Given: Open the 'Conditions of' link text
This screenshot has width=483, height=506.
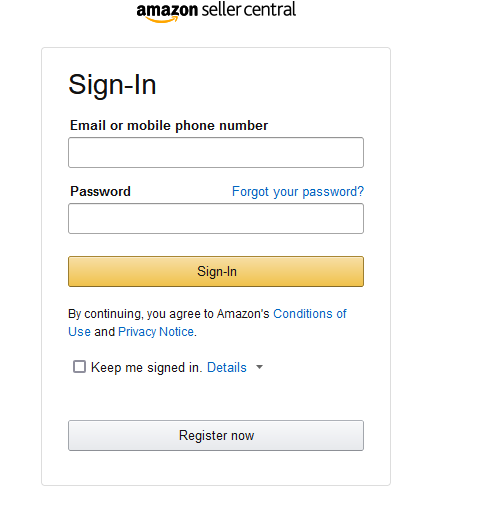Looking at the screenshot, I should tap(310, 314).
